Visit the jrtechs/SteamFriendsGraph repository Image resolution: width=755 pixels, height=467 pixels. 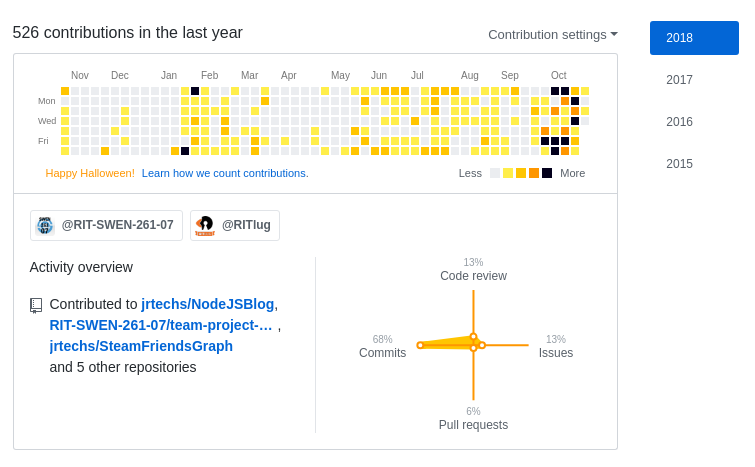point(141,346)
